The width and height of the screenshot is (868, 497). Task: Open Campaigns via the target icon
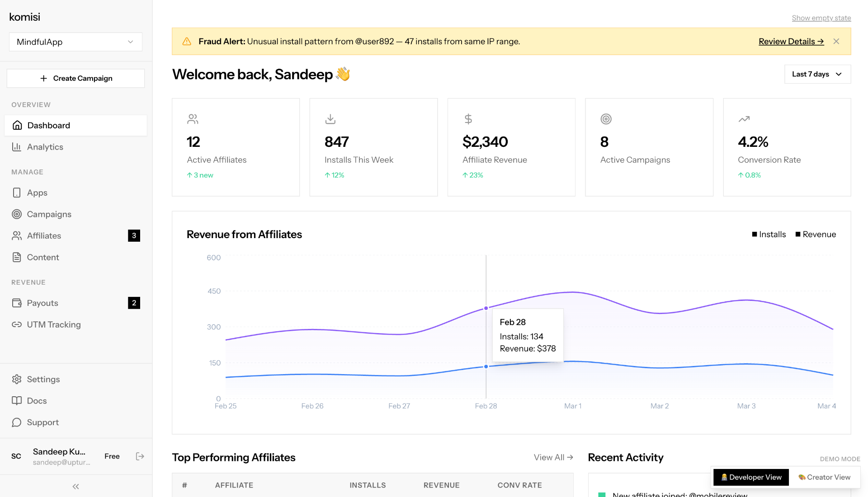pos(17,214)
